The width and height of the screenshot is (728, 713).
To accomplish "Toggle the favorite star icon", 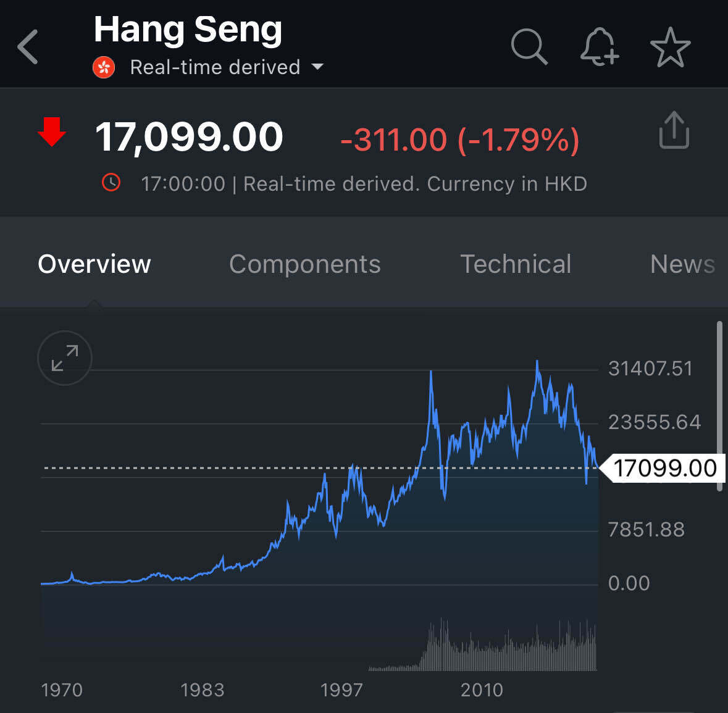I will tap(670, 47).
